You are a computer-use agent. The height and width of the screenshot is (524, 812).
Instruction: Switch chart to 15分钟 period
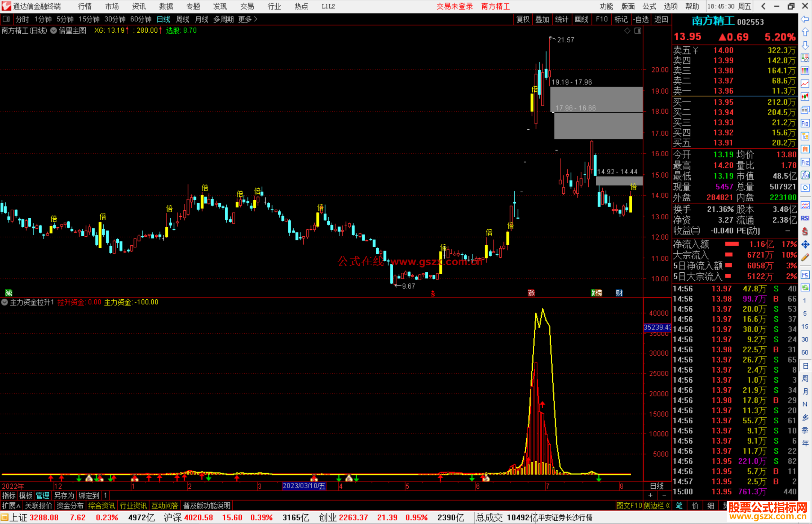point(89,19)
